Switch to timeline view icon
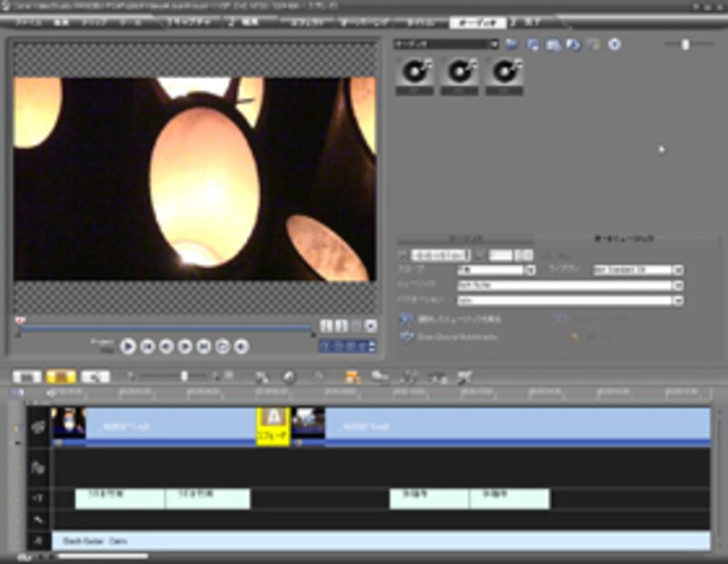The width and height of the screenshot is (728, 564). tap(61, 376)
